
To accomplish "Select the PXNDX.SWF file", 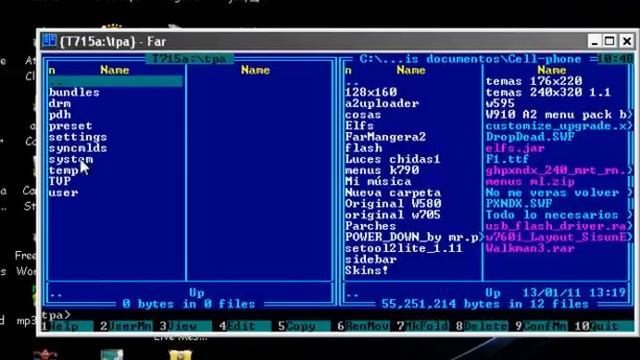I will [519, 204].
